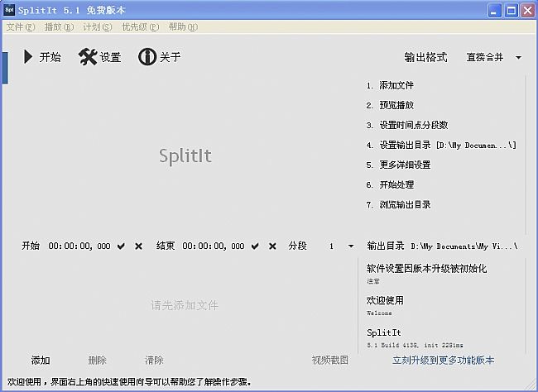The height and width of the screenshot is (392, 538).
Task: Open the 播放(R) menu
Action: tap(59, 26)
